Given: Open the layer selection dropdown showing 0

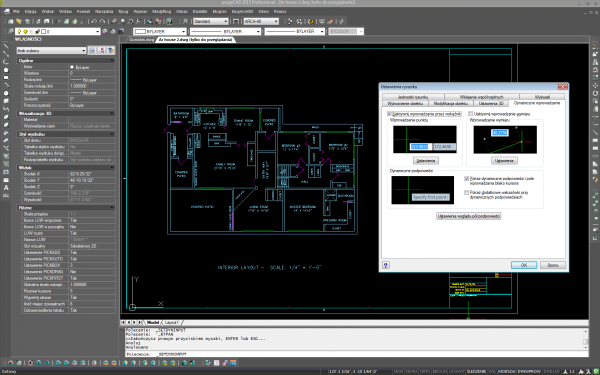Looking at the screenshot, I should [x=57, y=31].
